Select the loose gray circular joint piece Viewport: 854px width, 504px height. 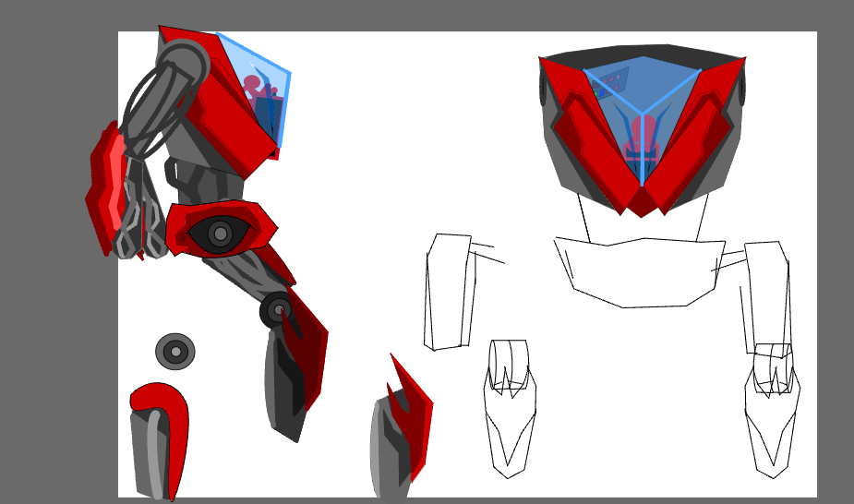coord(175,352)
